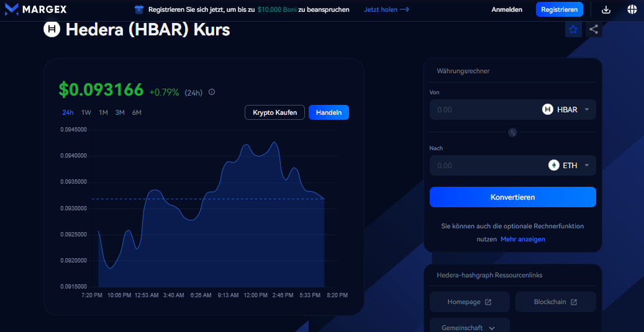Viewport: 644px width, 332px height.
Task: Click the $10.000 Boni promo text
Action: [277, 9]
